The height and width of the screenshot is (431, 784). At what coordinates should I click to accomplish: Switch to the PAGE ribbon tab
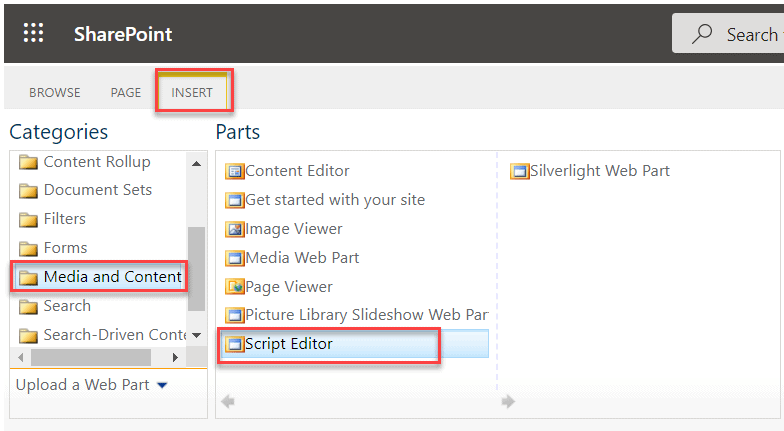(126, 92)
